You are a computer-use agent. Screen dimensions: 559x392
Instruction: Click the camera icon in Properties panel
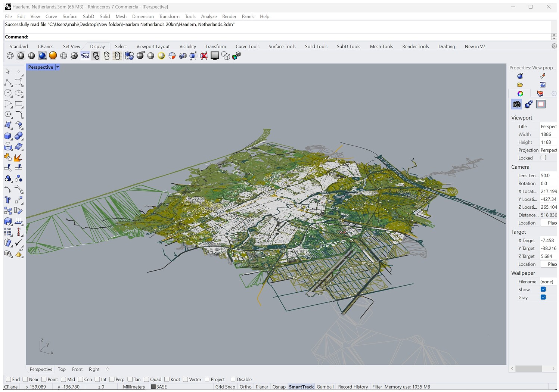(x=516, y=105)
